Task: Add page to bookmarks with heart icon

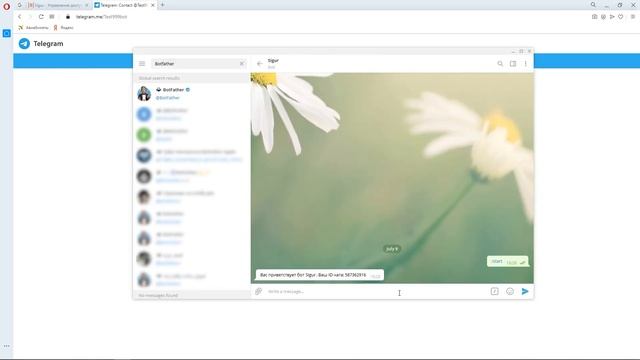Action: [x=620, y=17]
